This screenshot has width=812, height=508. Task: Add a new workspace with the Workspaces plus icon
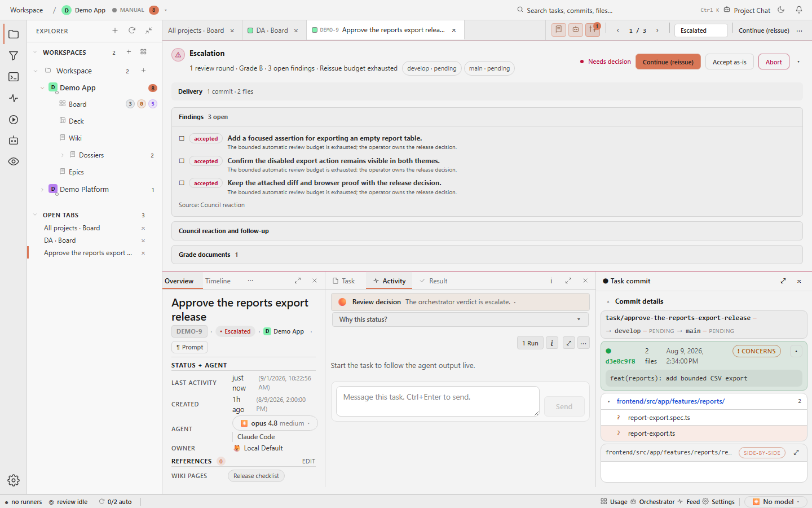[x=129, y=52]
